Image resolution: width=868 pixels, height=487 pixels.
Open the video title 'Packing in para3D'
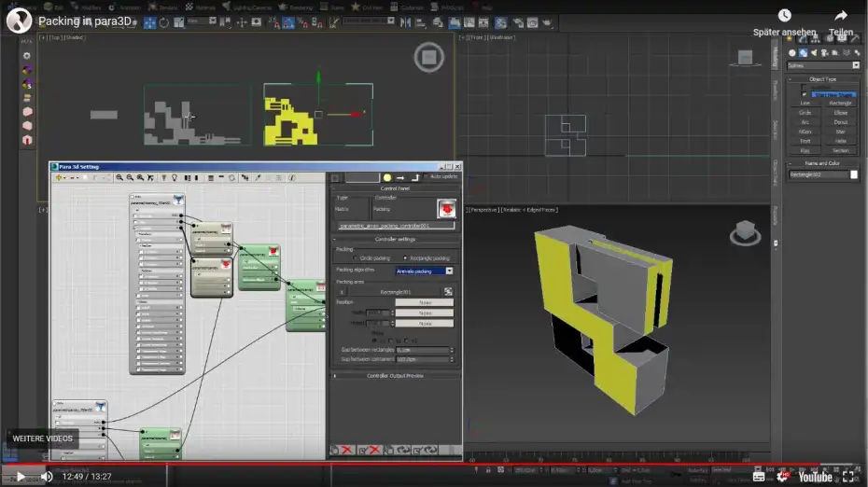click(85, 21)
